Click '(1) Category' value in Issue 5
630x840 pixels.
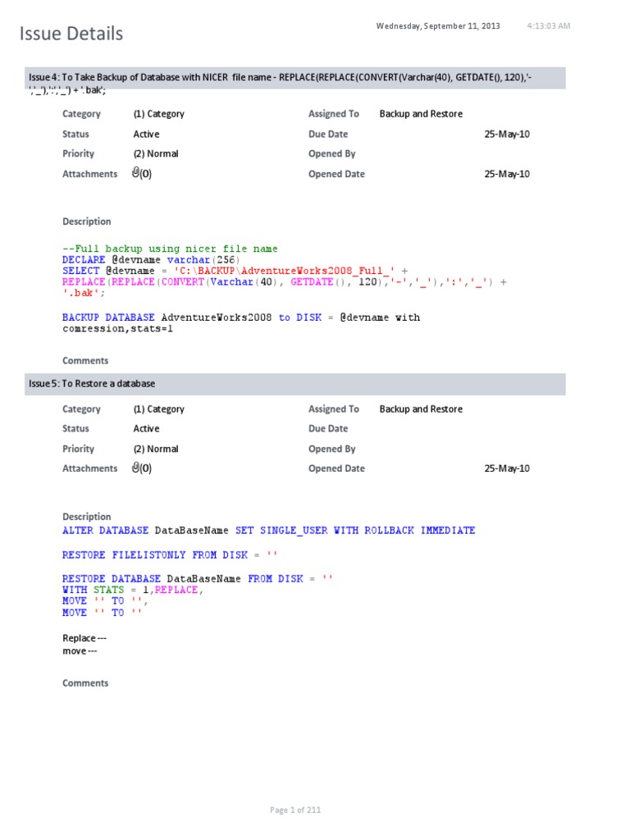pyautogui.click(x=158, y=409)
